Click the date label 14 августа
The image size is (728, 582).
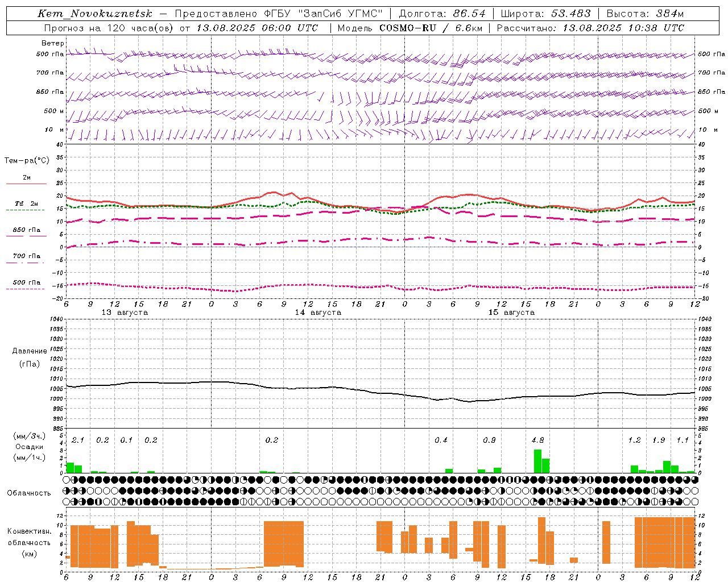[318, 313]
